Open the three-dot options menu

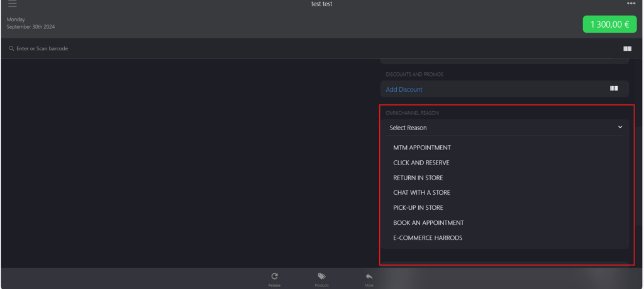[x=631, y=3]
